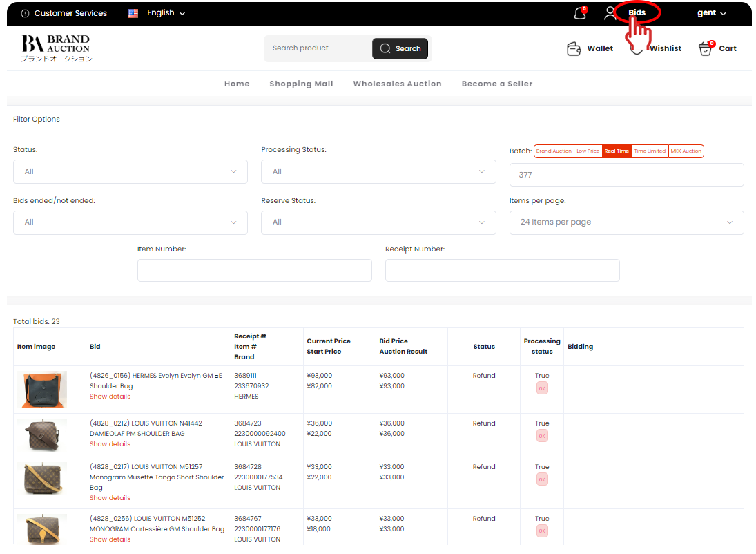Image resolution: width=756 pixels, height=554 pixels.
Task: Click the Total bids: 23 text
Action: click(37, 322)
